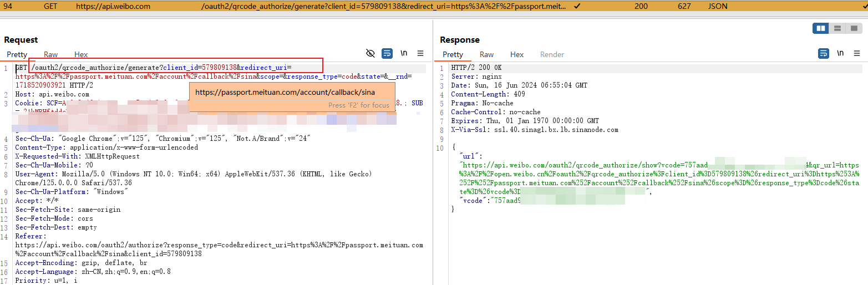Open the Response panel hamburger menu
This screenshot has width=868, height=285.
(857, 53)
